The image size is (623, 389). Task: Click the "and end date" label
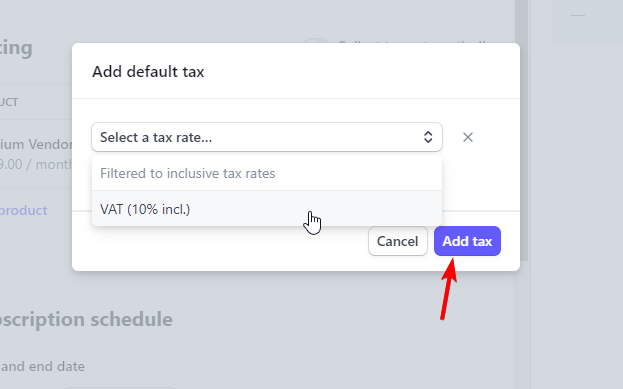42,366
